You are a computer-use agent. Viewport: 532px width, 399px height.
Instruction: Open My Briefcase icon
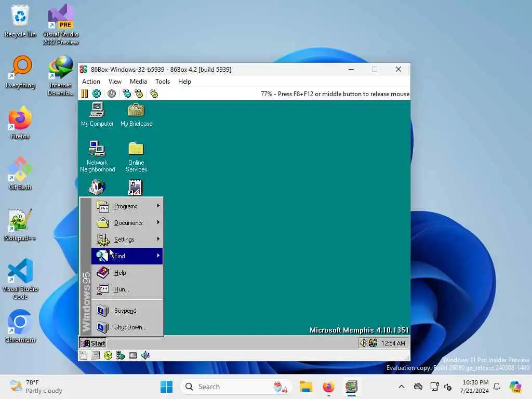137,115
